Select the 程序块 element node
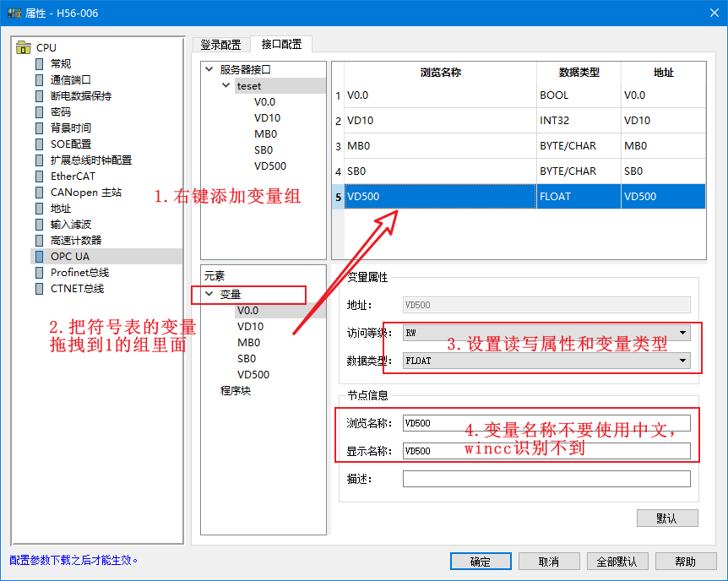This screenshot has height=581, width=728. tap(236, 391)
